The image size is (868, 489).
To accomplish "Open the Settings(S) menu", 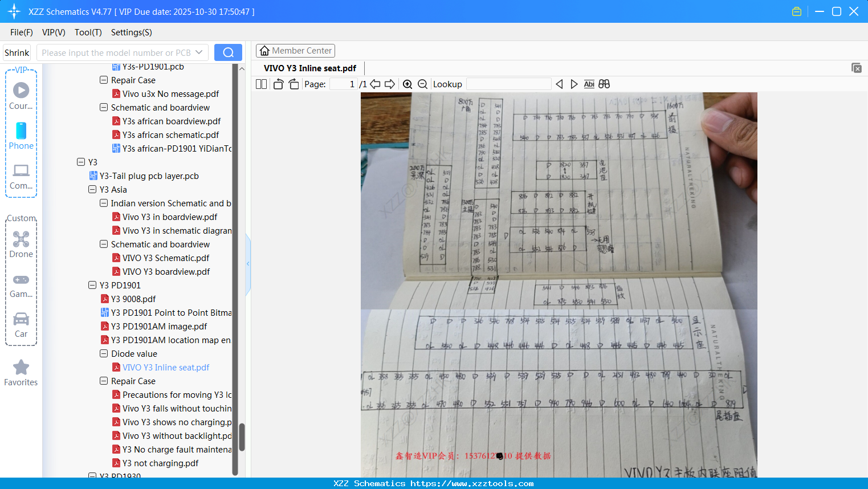I will (132, 32).
